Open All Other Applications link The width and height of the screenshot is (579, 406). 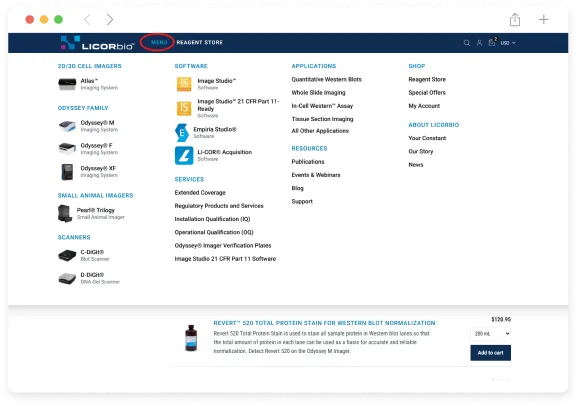(320, 131)
